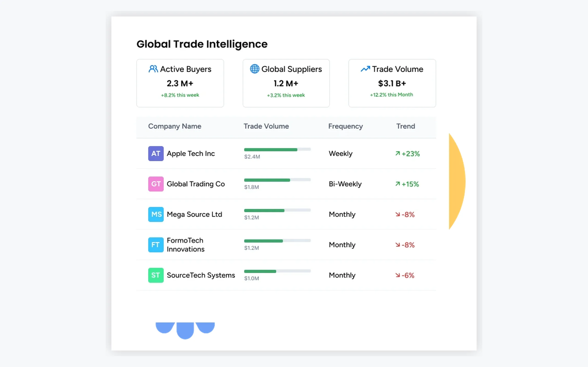Open the Apple Tech Inc company name
The image size is (588, 367).
[191, 154]
